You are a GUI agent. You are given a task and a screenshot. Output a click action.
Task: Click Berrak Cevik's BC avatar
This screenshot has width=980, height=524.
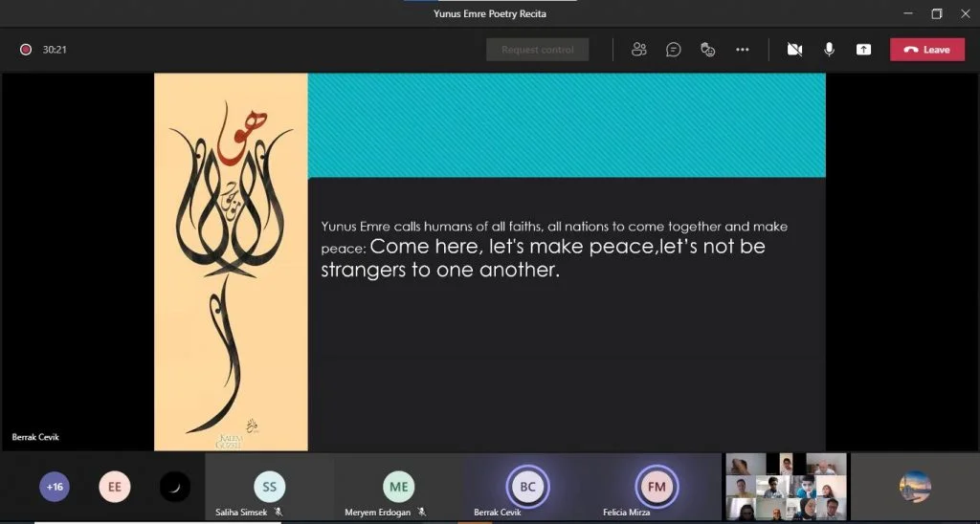click(x=527, y=486)
